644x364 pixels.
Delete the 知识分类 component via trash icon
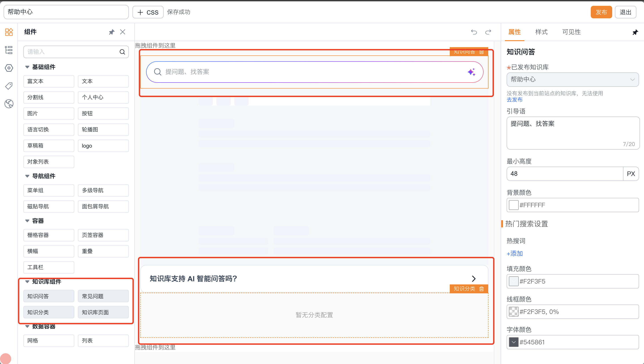pyautogui.click(x=481, y=289)
